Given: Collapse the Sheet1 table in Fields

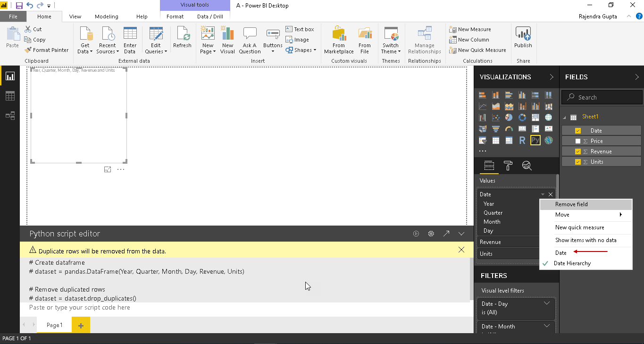Looking at the screenshot, I should coord(565,117).
